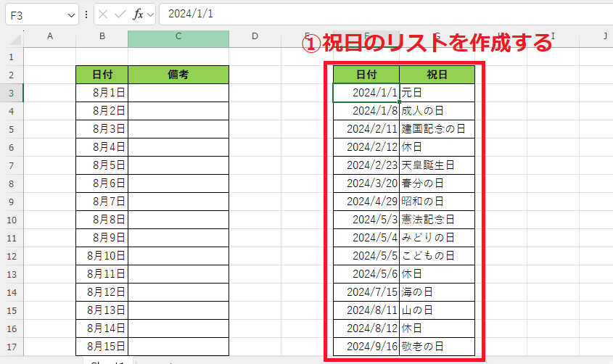Click the 憲法記念日 cell
The image size is (613, 364).
pos(437,220)
